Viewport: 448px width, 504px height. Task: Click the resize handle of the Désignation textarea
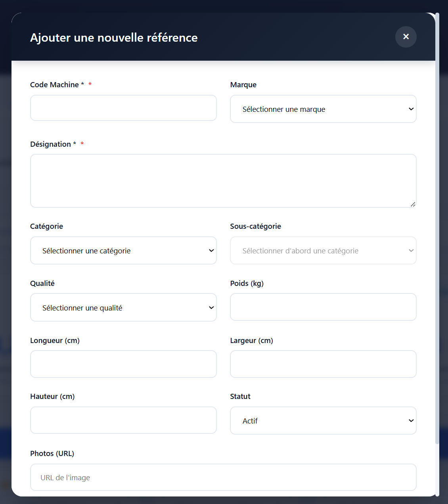point(414,204)
